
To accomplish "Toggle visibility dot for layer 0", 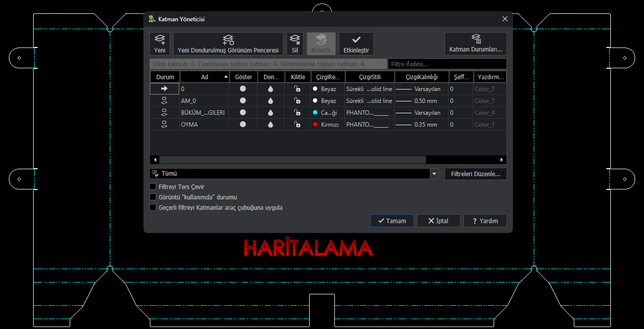I will [x=243, y=89].
